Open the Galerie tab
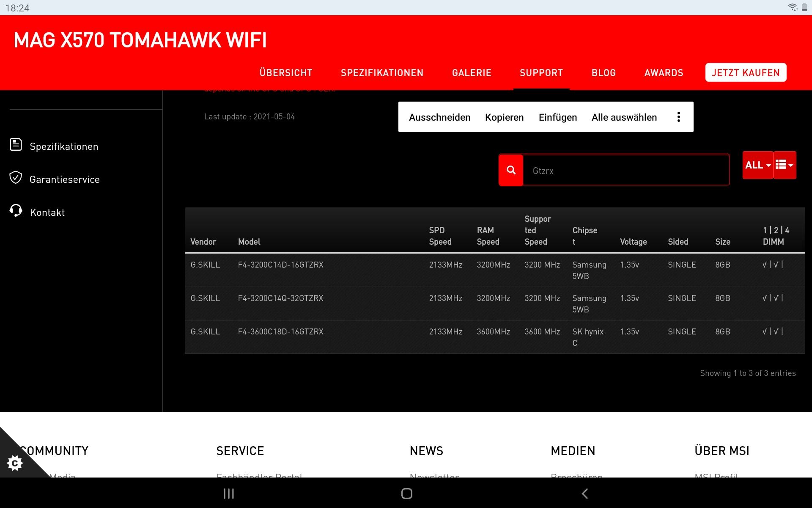Image resolution: width=812 pixels, height=508 pixels. point(472,73)
